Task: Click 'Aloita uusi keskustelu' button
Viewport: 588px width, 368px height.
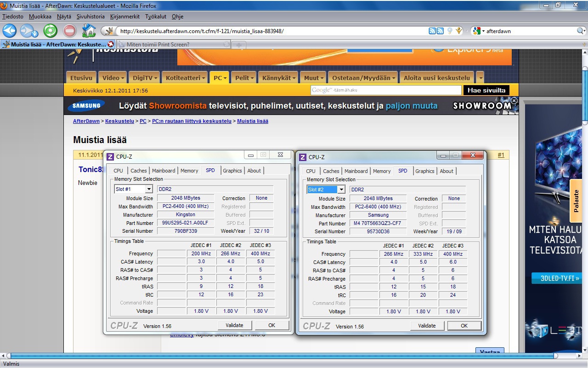Action: [437, 78]
